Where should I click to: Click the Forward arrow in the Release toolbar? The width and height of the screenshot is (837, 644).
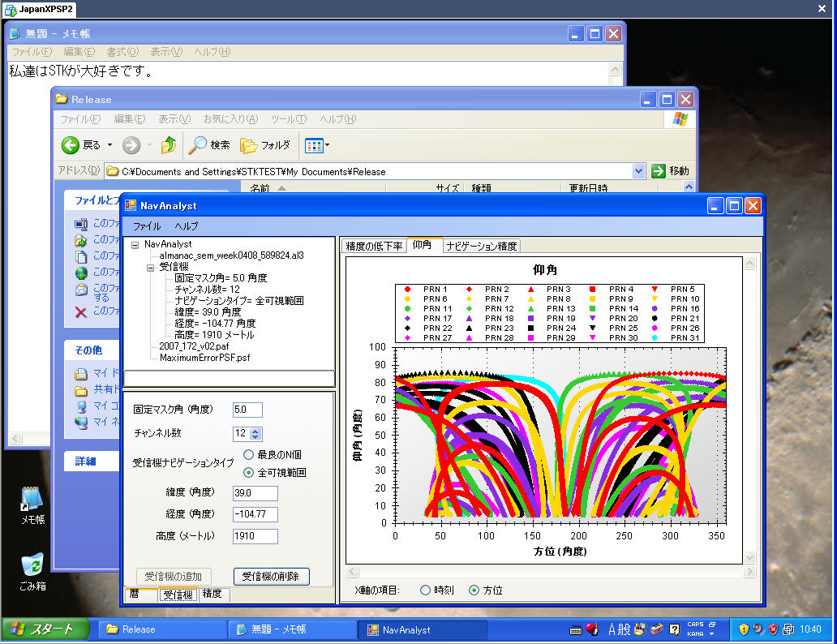pos(131,144)
